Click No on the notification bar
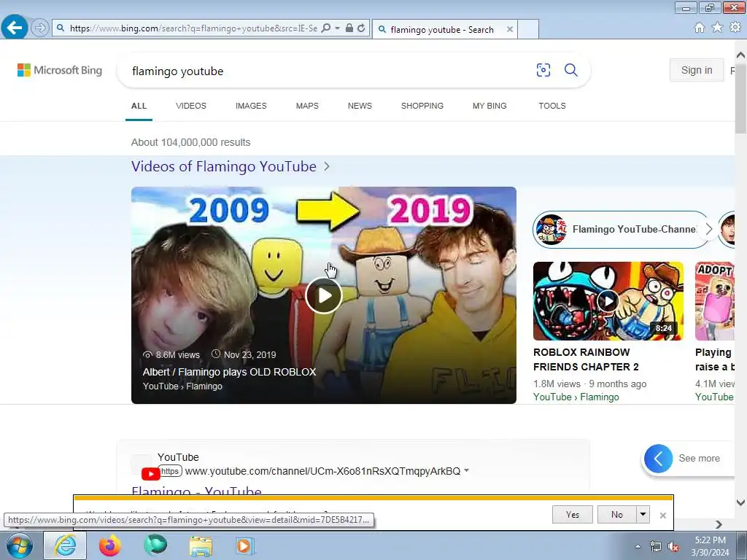The height and width of the screenshot is (560, 747). tap(616, 514)
